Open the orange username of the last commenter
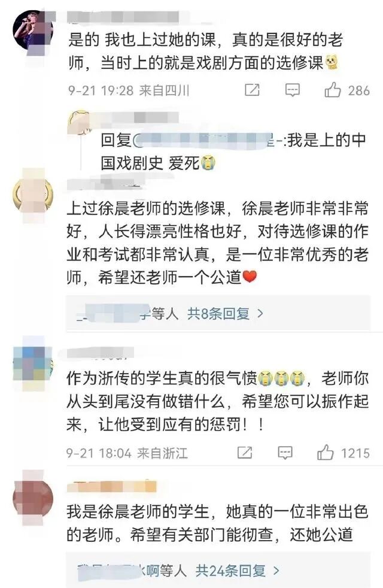383x588 pixels. click(x=112, y=486)
